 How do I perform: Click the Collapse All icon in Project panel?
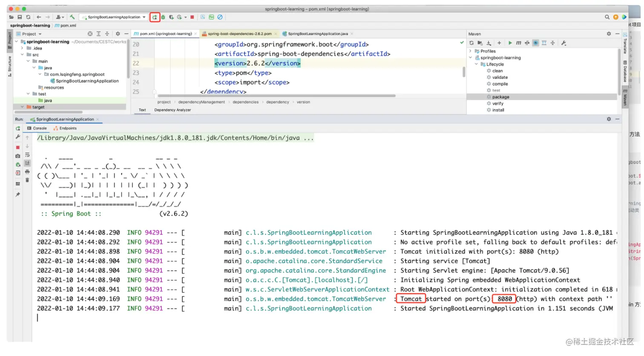coord(107,34)
